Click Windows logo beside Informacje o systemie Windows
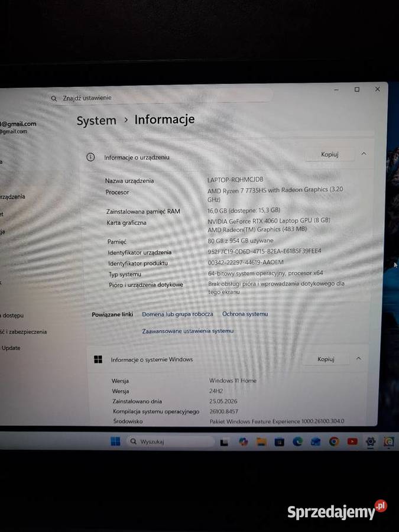The image size is (399, 532). click(x=98, y=359)
